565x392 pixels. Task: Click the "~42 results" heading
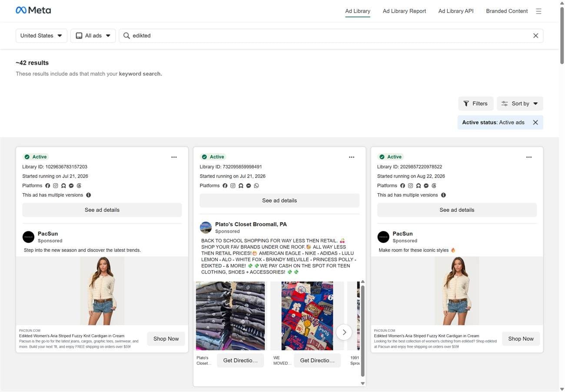coord(32,63)
